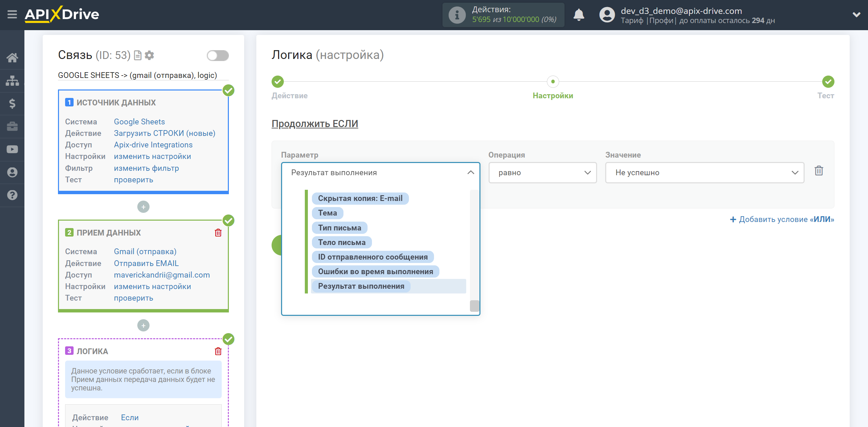Click 'Отправить EMAIL' action link
Screen dimensions: 868x427
(146, 263)
